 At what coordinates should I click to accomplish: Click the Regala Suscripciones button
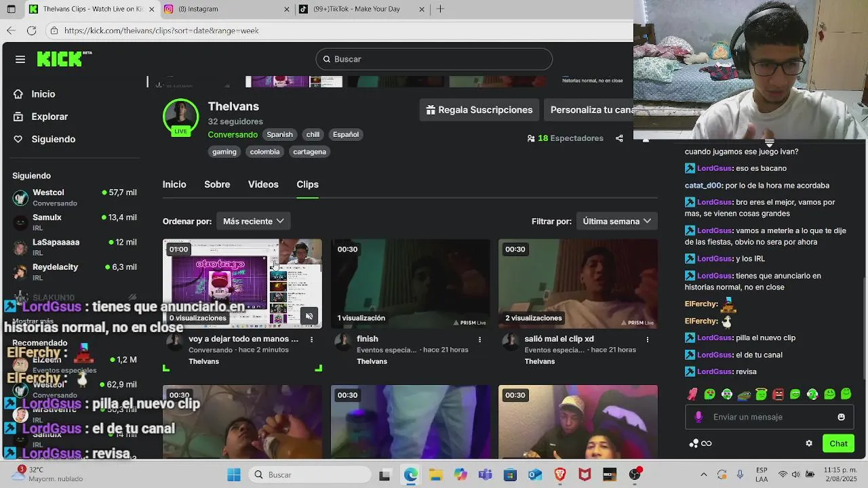pos(479,110)
